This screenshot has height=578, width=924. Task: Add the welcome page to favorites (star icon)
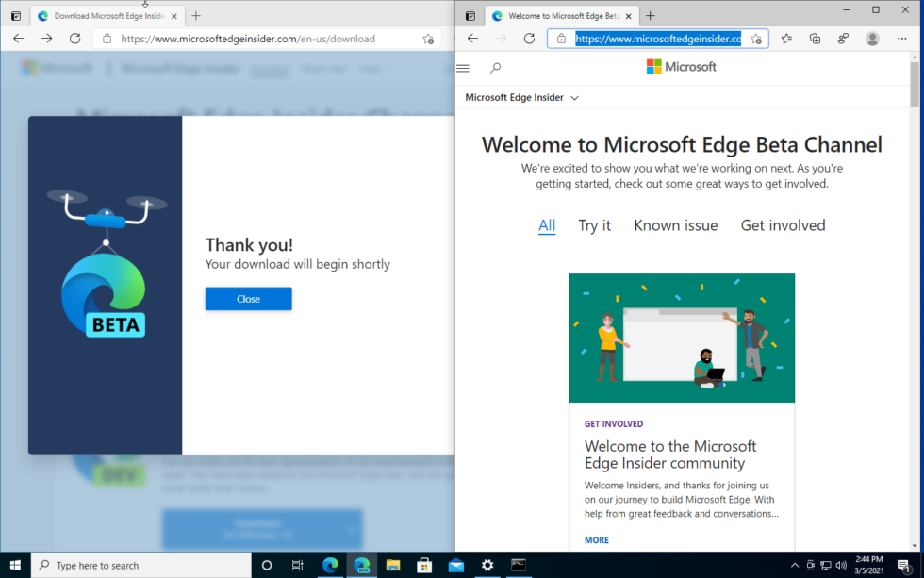coord(755,39)
